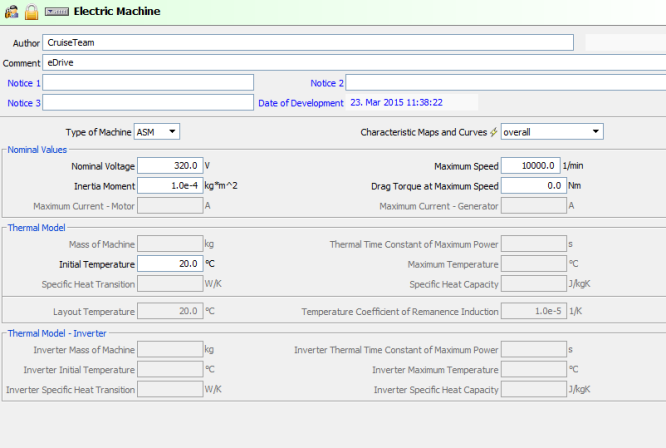Viewport: 666px width, 448px height.
Task: Click the date value 23. Mar 2015 11:38:22
Action: click(396, 103)
